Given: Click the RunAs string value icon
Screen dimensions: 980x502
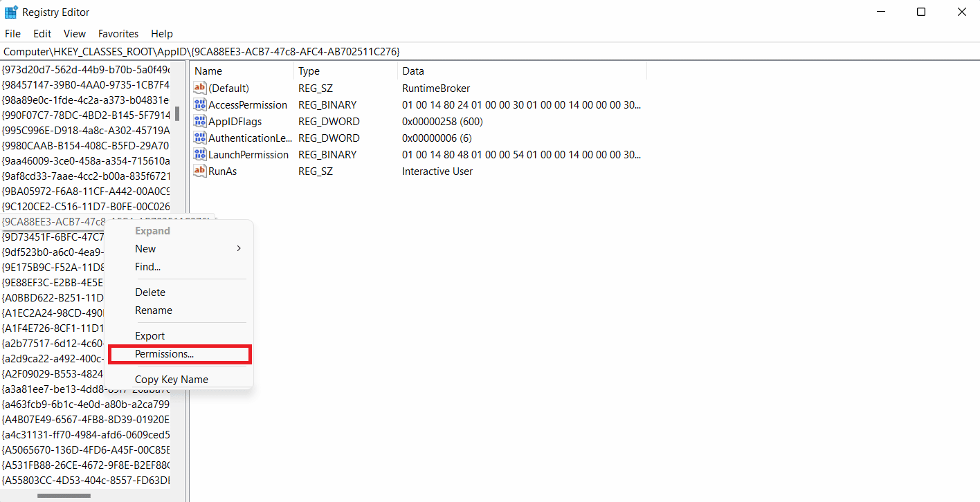Looking at the screenshot, I should click(200, 171).
